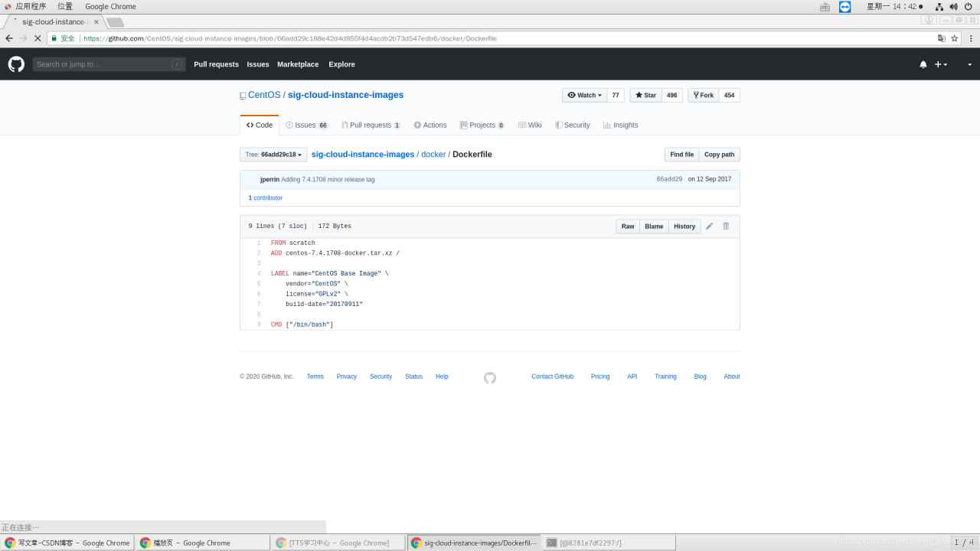This screenshot has width=980, height=551.
Task: Bookmark page with star icon
Action: (955, 38)
